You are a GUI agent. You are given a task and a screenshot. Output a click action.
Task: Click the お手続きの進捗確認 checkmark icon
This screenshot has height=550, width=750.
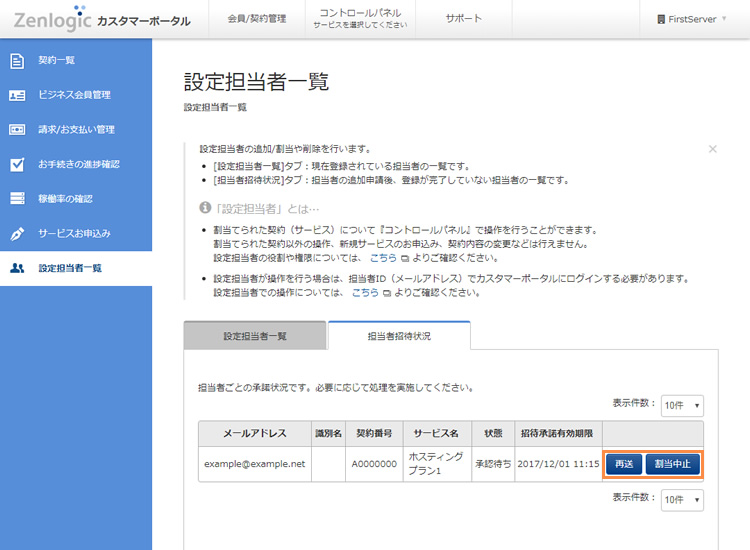pos(17,164)
